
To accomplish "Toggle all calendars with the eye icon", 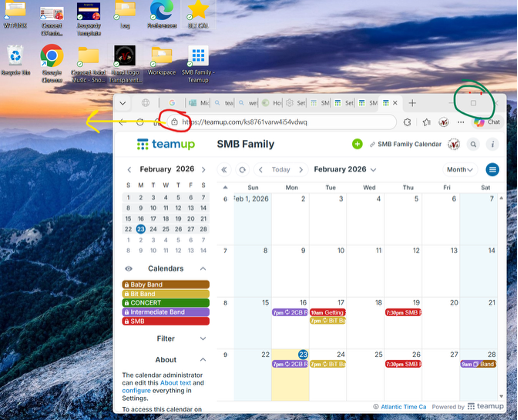I will (x=129, y=269).
